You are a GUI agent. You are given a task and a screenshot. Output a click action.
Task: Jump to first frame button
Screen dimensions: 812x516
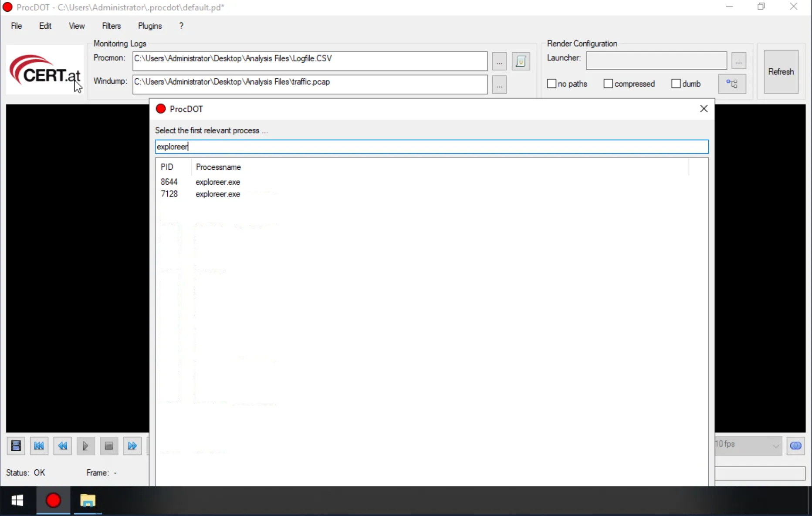pyautogui.click(x=39, y=445)
